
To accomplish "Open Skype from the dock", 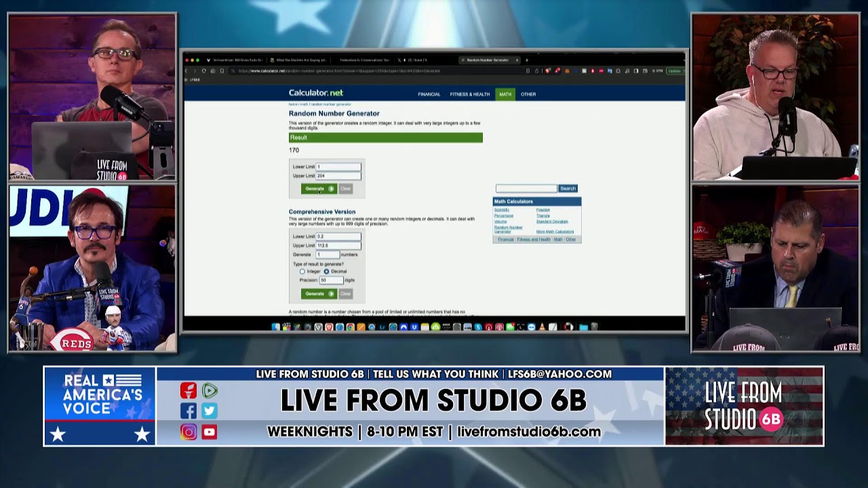I will tap(478, 327).
